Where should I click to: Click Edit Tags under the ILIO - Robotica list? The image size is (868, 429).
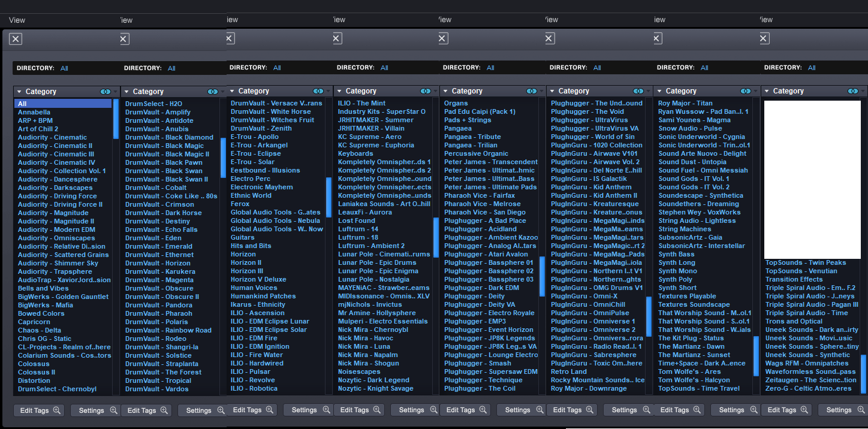pos(252,410)
